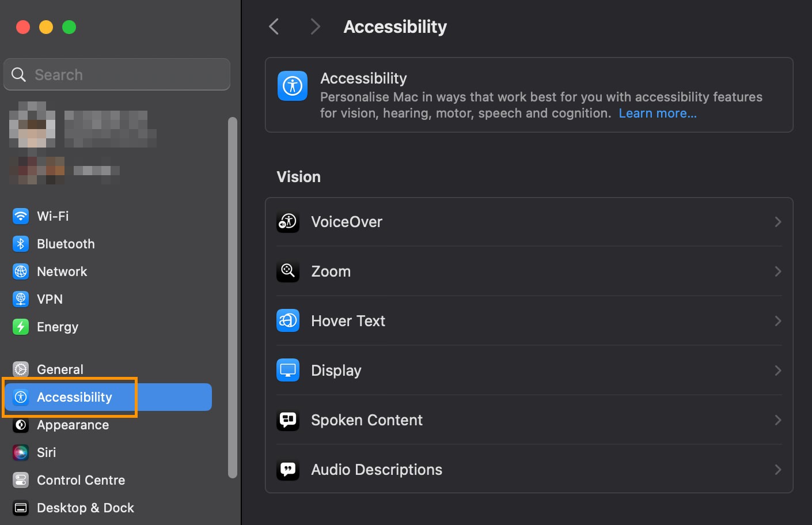
Task: Minimize window with yellow button
Action: click(46, 27)
